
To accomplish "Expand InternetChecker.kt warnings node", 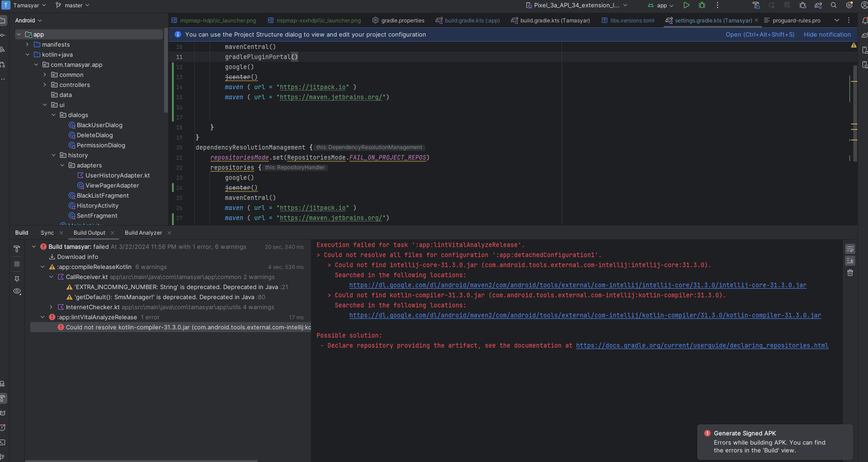I will click(x=51, y=307).
